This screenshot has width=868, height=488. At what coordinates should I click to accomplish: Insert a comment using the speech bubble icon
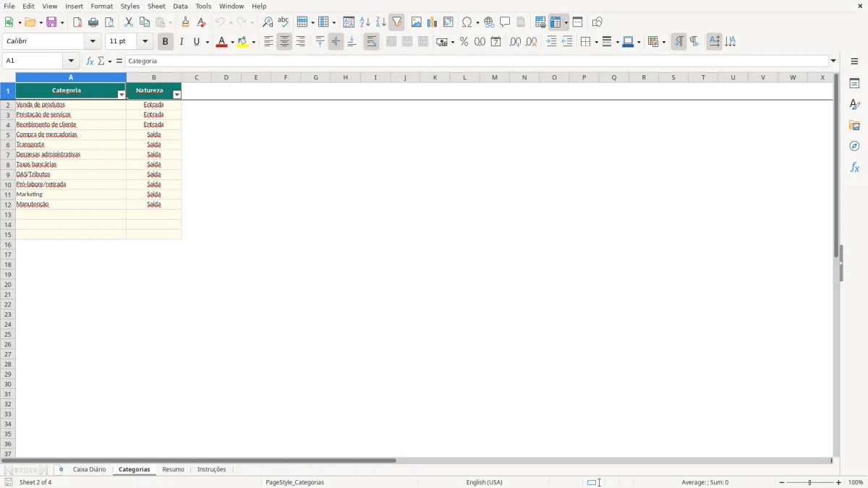tap(505, 22)
